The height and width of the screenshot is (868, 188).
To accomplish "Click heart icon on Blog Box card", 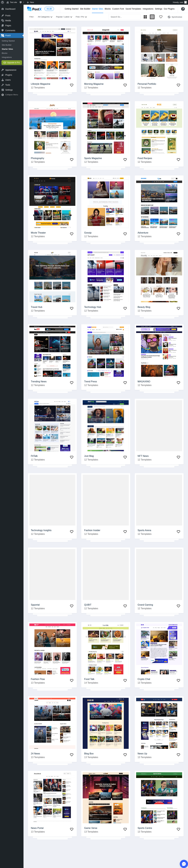I will (125, 755).
